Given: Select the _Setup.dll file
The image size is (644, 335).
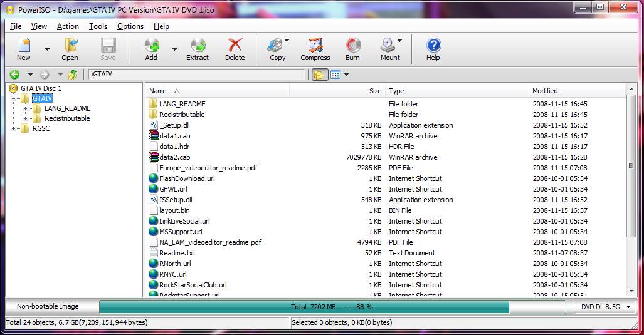Looking at the screenshot, I should pos(174,125).
